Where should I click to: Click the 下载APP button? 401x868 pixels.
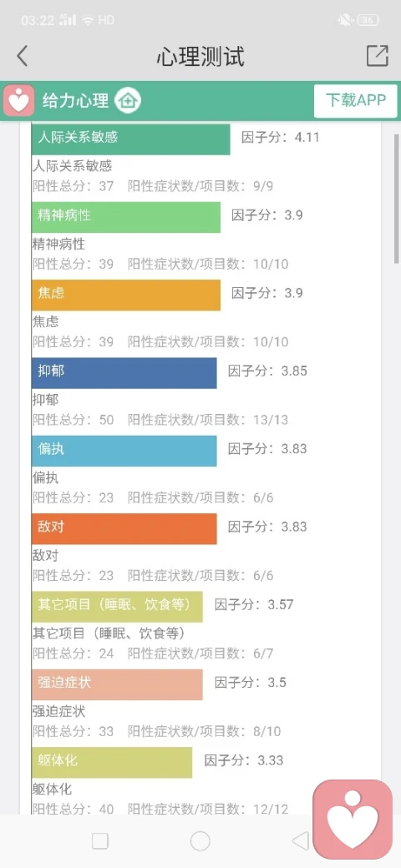356,101
